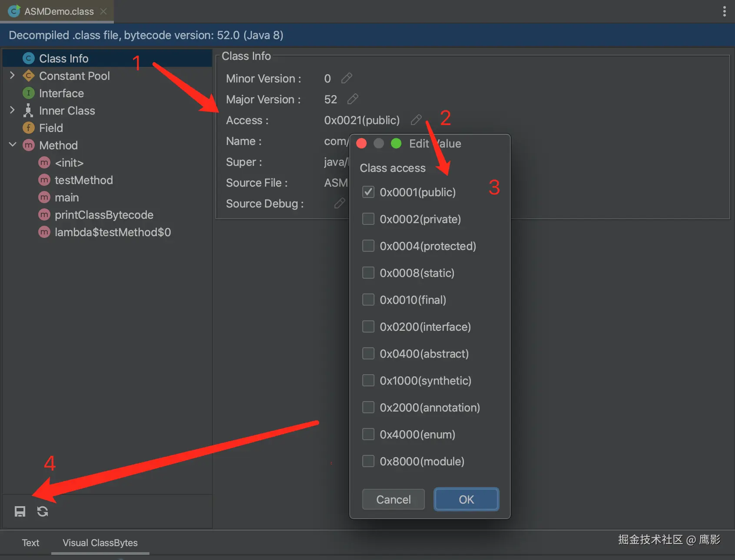Image resolution: width=735 pixels, height=560 pixels.
Task: Select the <init> method row
Action: coord(107,162)
